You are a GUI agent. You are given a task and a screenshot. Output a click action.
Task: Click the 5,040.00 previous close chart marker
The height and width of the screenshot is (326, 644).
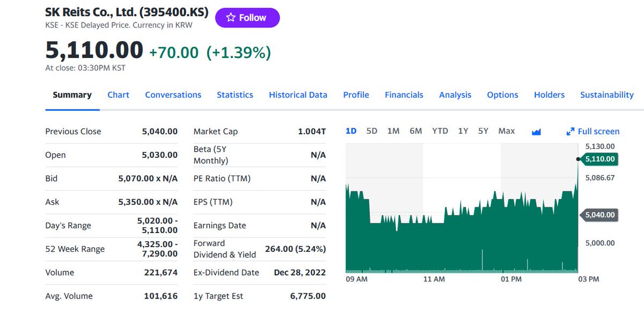click(x=598, y=215)
